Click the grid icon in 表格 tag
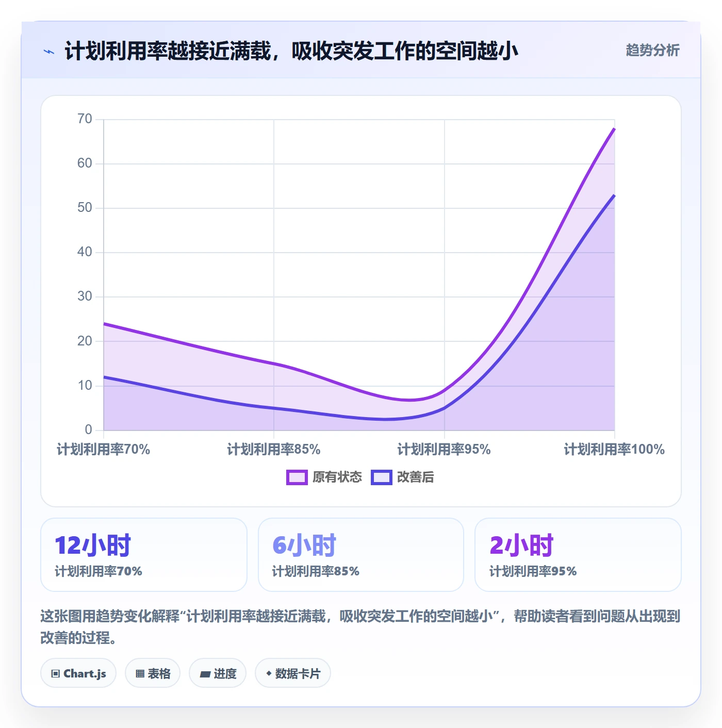The image size is (722, 728). click(140, 674)
